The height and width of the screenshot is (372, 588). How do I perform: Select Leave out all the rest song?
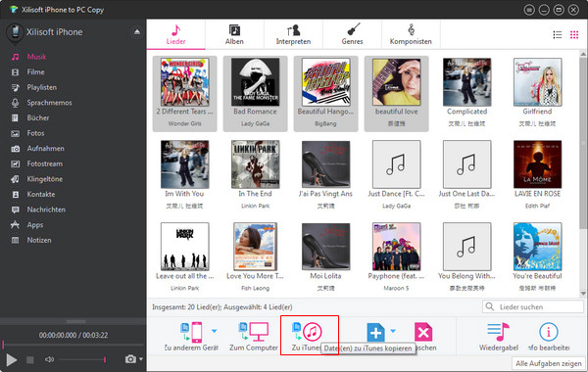[x=185, y=258]
